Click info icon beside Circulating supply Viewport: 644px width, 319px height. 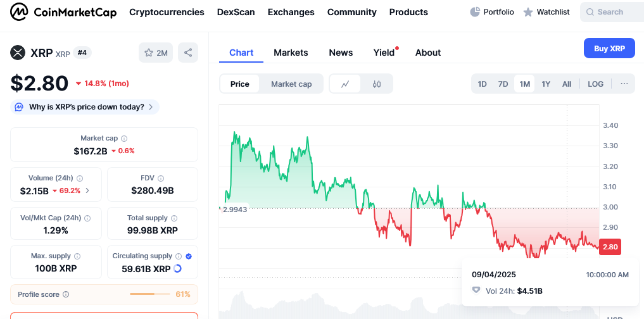[x=179, y=256]
